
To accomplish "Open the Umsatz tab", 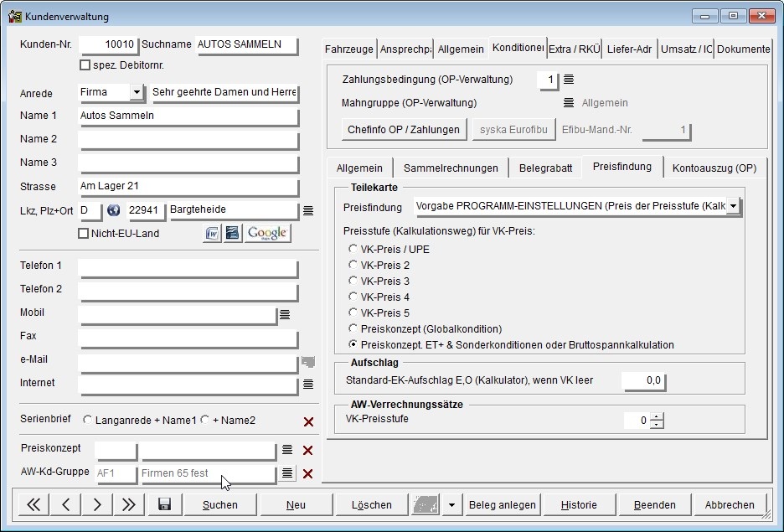I will [685, 49].
